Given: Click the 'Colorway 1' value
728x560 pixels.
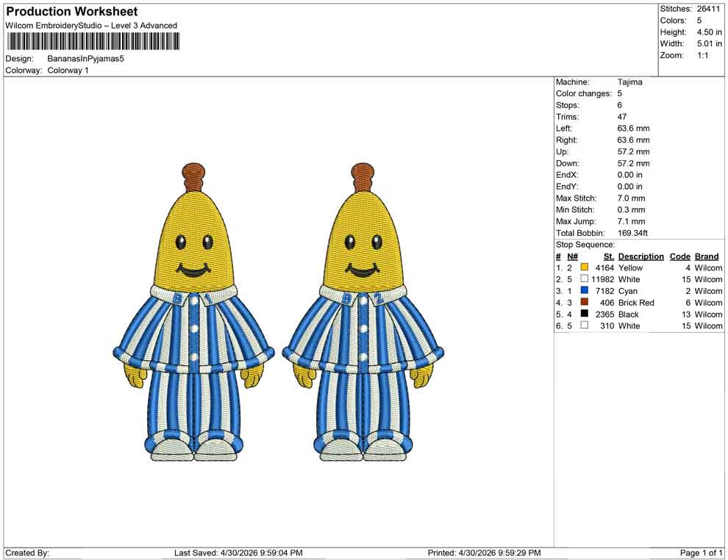Looking at the screenshot, I should [x=68, y=71].
